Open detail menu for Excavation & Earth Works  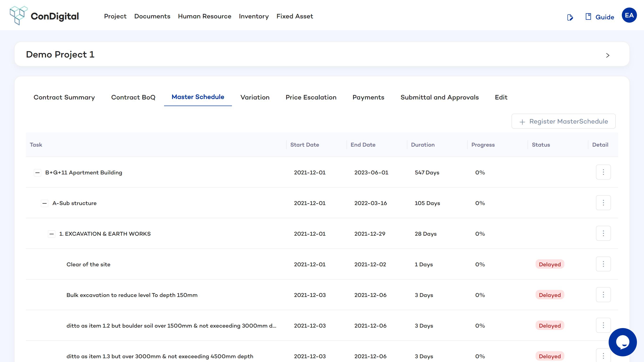pyautogui.click(x=603, y=234)
